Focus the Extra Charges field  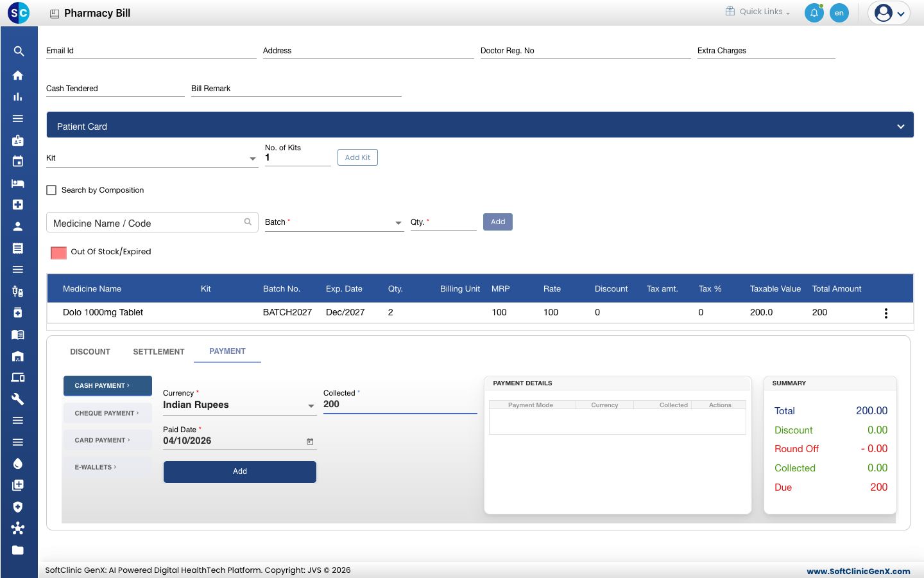point(766,51)
